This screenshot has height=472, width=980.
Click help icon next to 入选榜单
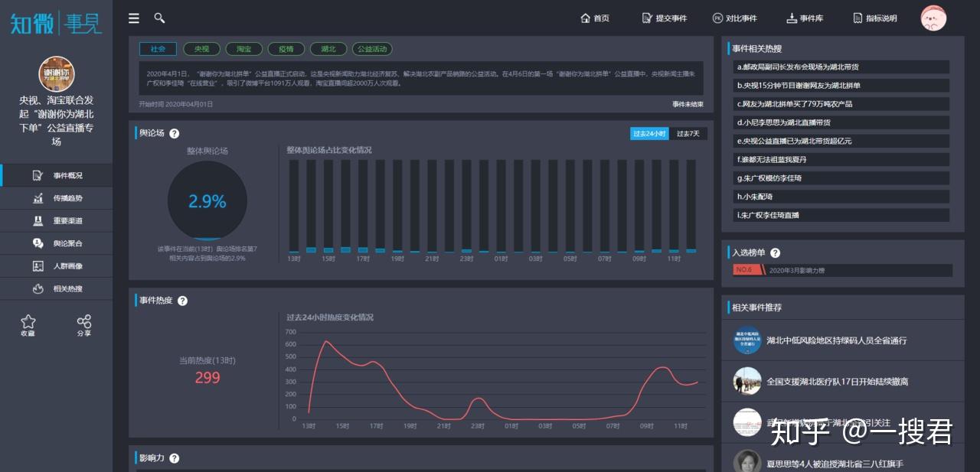coord(775,252)
